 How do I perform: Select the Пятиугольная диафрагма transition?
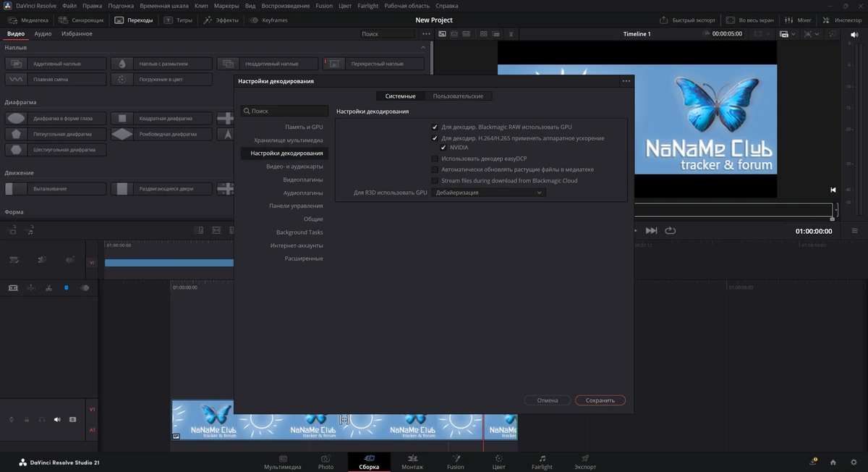click(x=56, y=134)
